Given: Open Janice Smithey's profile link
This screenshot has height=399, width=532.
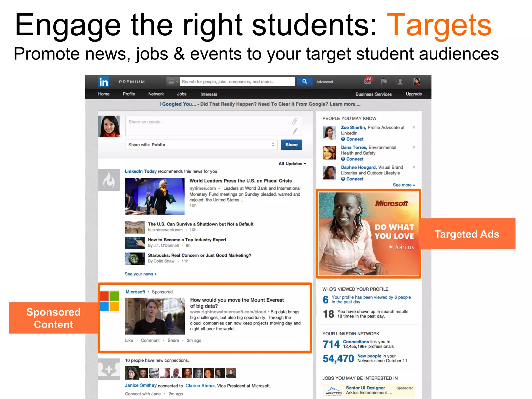Looking at the screenshot, I should pos(141,385).
